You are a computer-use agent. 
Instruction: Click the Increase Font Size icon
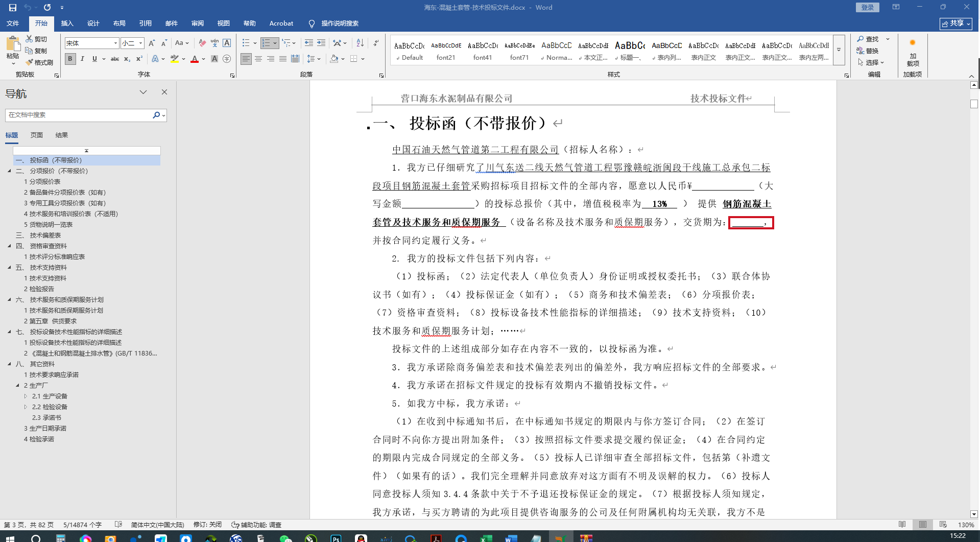152,43
